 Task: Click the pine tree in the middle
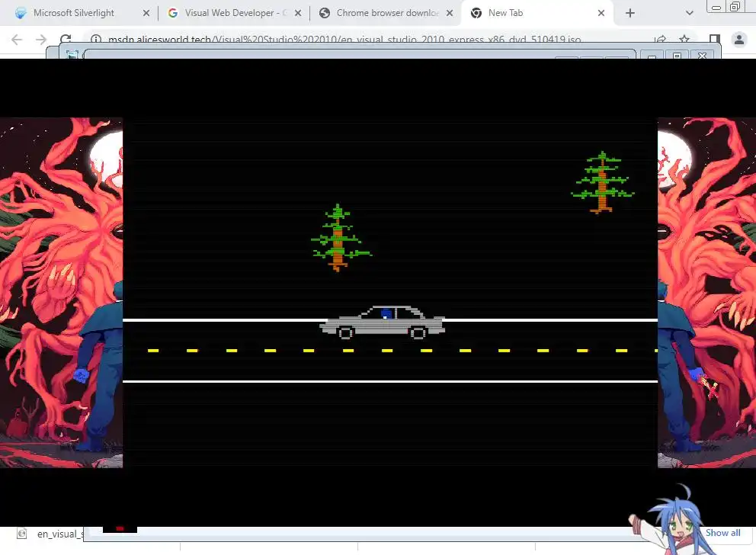(x=341, y=238)
